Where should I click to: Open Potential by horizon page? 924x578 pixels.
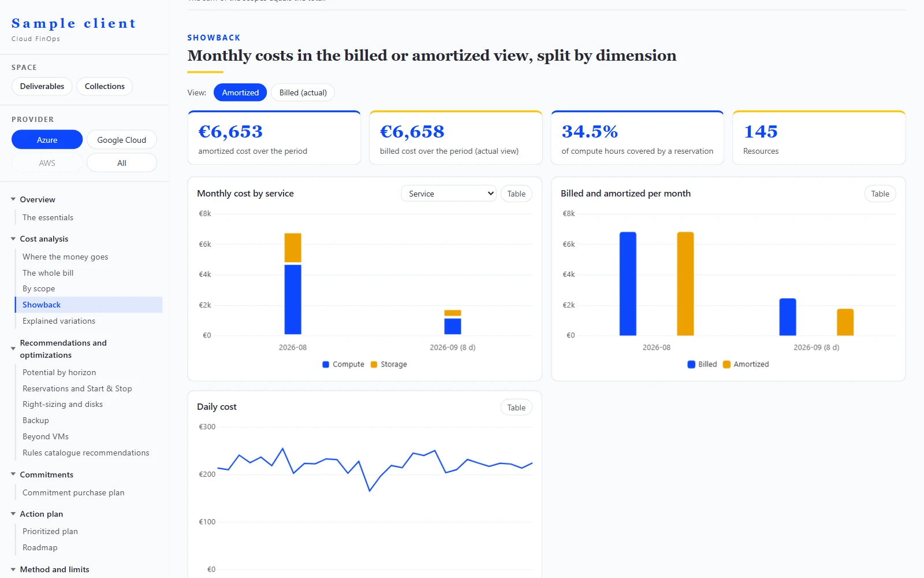(59, 372)
